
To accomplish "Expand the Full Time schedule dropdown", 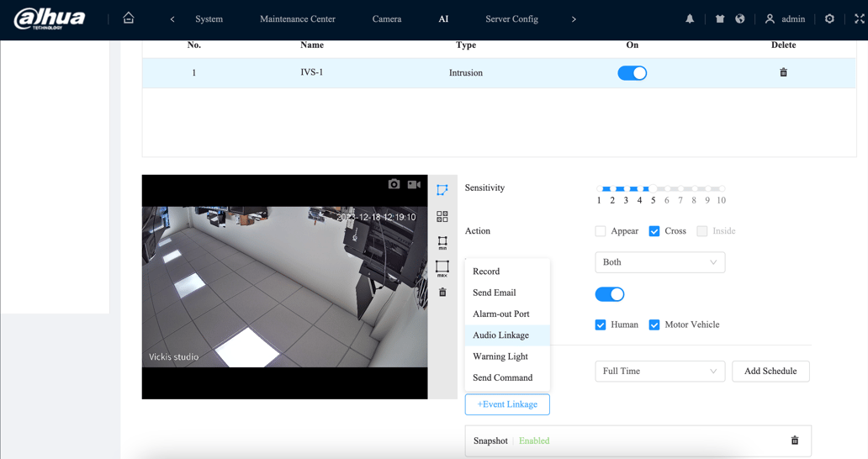I will [659, 371].
